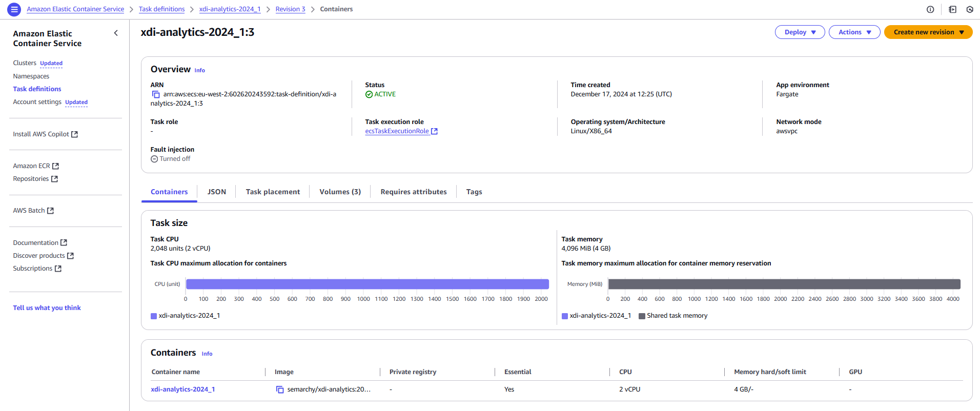The width and height of the screenshot is (980, 411).
Task: Click the external link icon next to Subscriptions
Action: click(x=58, y=269)
